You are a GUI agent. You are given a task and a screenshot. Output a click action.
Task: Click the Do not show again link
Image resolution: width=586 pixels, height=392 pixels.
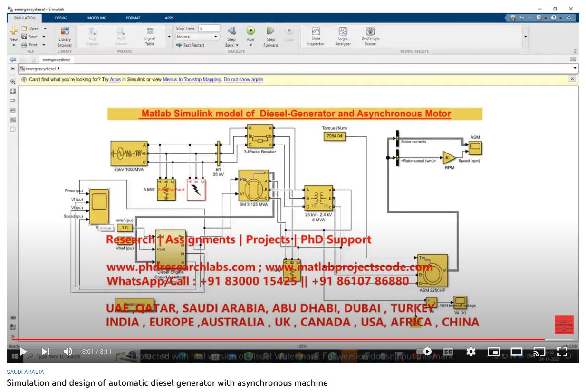[x=243, y=80]
